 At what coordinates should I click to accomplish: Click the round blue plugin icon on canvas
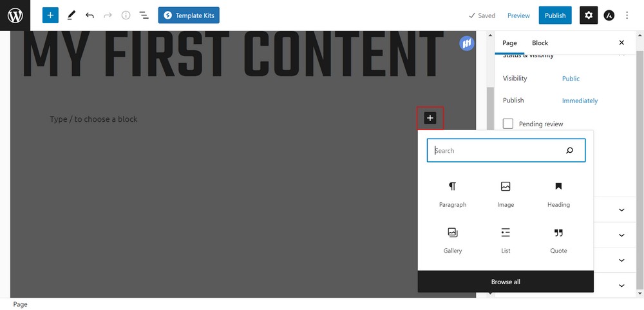pos(467,43)
